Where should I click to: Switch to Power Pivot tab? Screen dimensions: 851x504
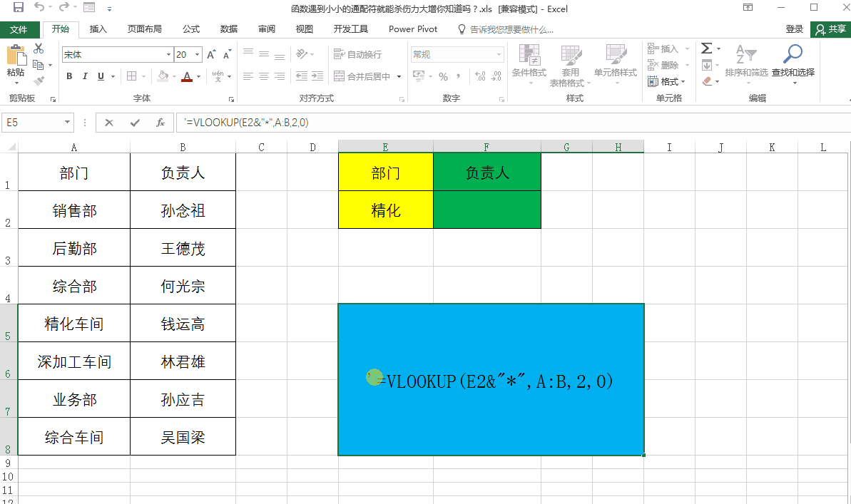pos(413,29)
